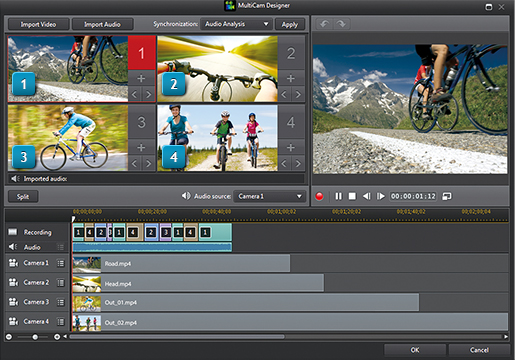Viewport: 524px width, 360px height.
Task: Switch to camera 2 source button
Action: [x=291, y=53]
